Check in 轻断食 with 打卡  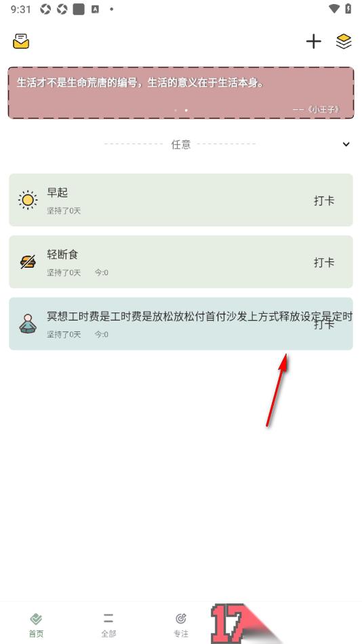(324, 262)
